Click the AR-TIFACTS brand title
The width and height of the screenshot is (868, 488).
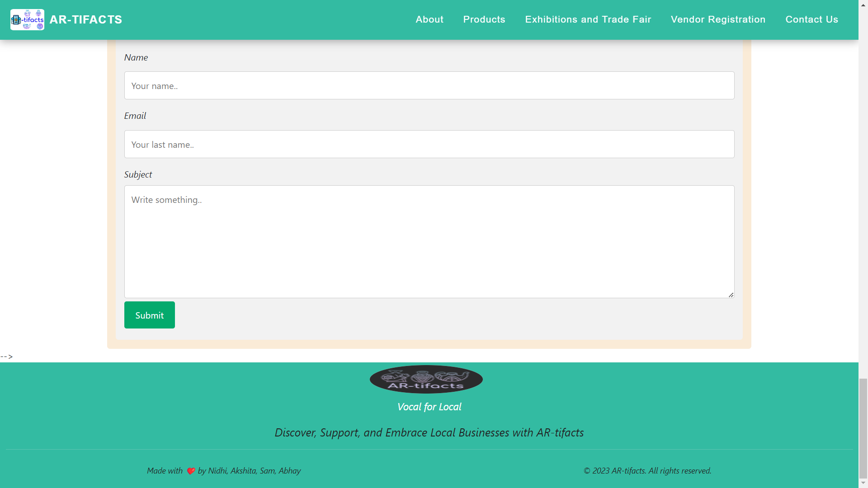coord(85,19)
